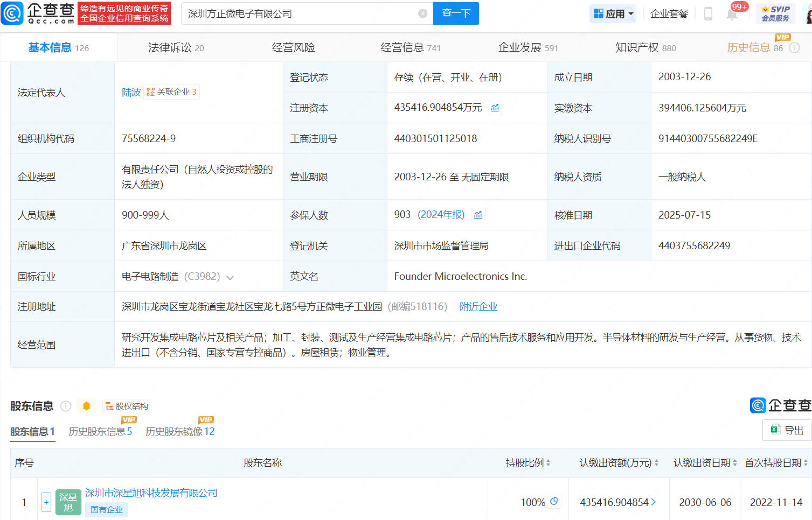Click 实缴资本 value 394406.125604万元
This screenshot has width=812, height=520.
[702, 108]
